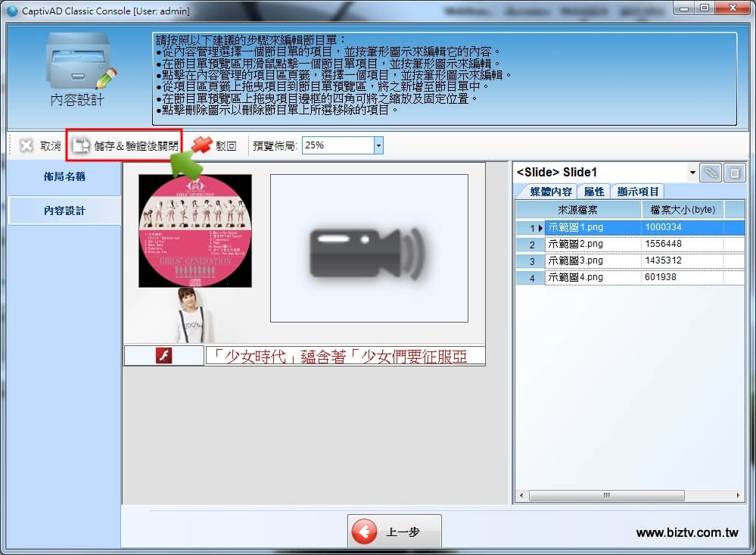756x555 pixels.
Task: Select the video camera placeholder in preview
Action: click(x=369, y=248)
